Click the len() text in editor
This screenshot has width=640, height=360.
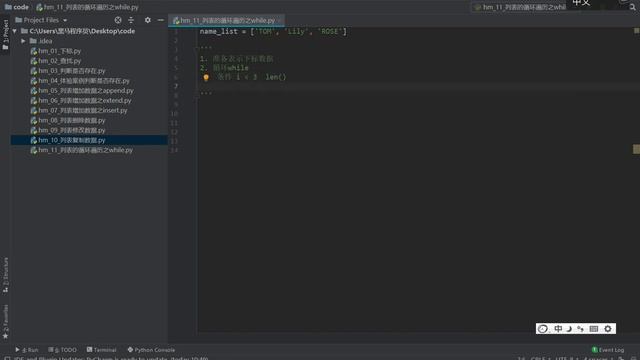276,77
